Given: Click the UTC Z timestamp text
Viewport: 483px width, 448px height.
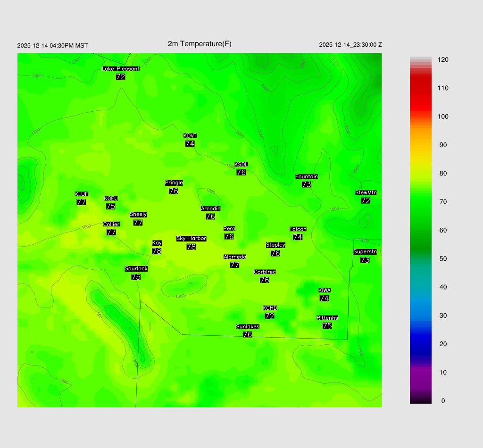Looking at the screenshot, I should pyautogui.click(x=350, y=45).
